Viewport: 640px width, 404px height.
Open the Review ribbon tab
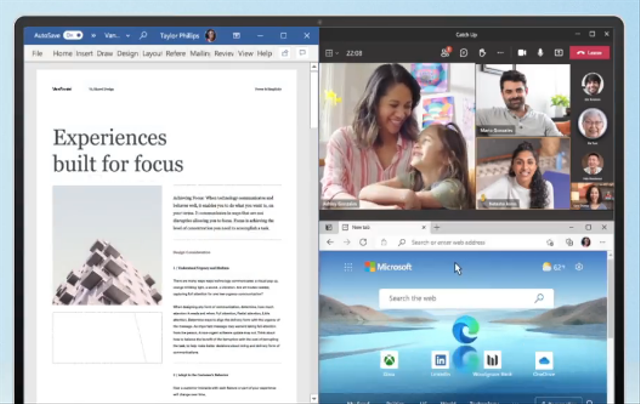224,53
